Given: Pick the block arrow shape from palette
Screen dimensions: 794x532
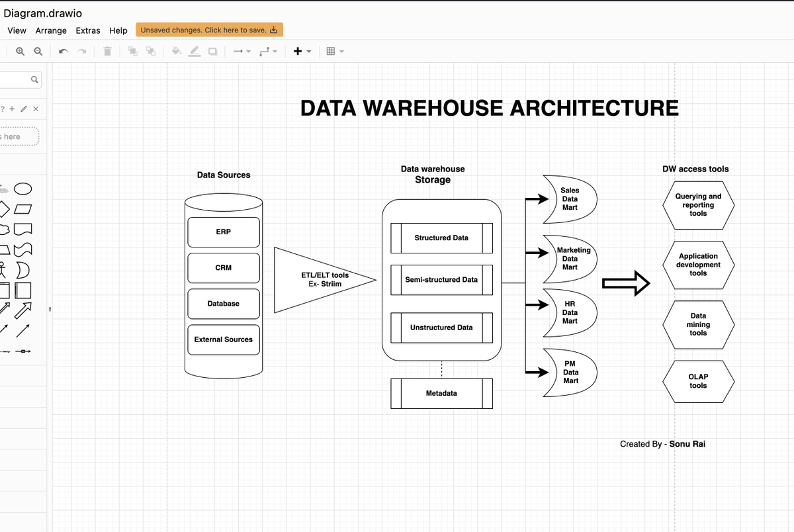Looking at the screenshot, I should pyautogui.click(x=23, y=310).
